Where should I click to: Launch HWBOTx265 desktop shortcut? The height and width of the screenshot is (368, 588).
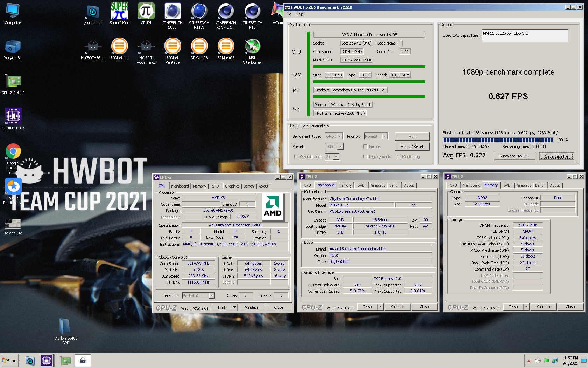(93, 49)
